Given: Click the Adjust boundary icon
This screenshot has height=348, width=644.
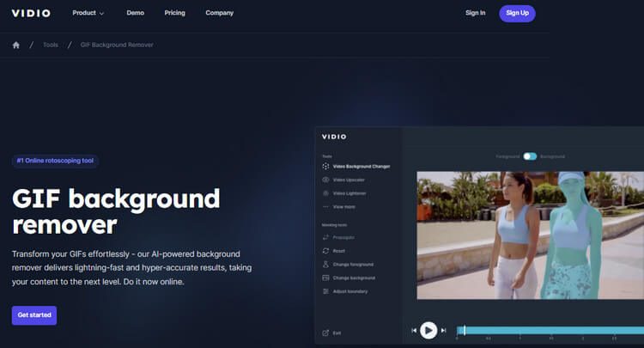Looking at the screenshot, I should coord(325,291).
